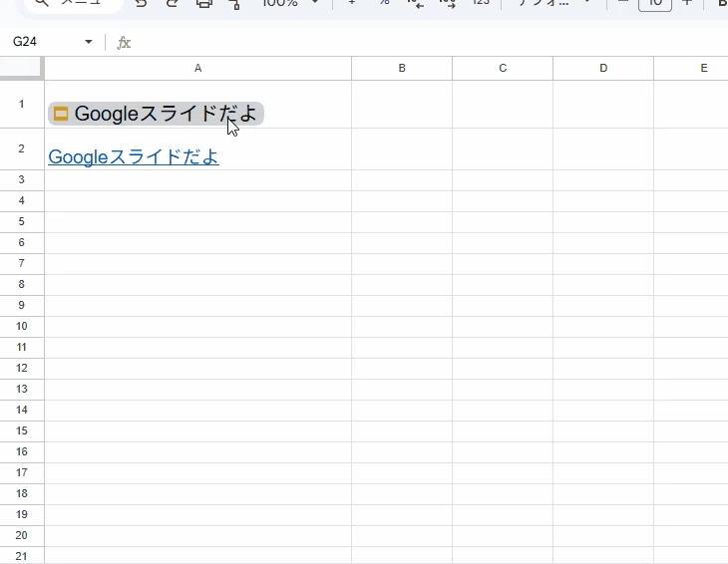Screen dimensions: 728x564
Task: Select row 18 header
Action: click(x=22, y=493)
